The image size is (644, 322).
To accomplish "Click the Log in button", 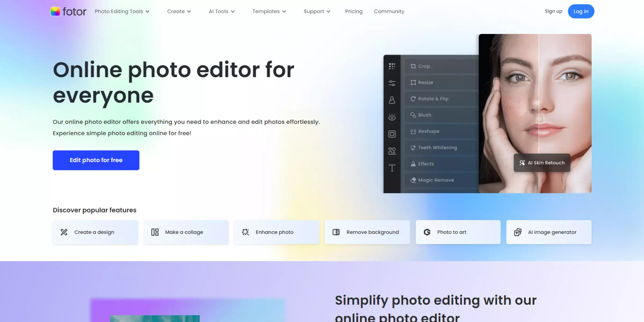I will coord(581,11).
